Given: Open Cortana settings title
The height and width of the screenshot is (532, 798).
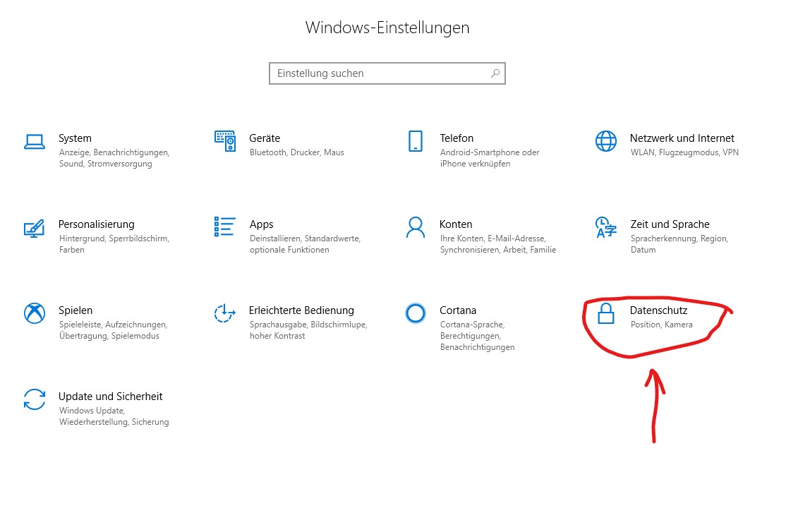Looking at the screenshot, I should click(458, 310).
